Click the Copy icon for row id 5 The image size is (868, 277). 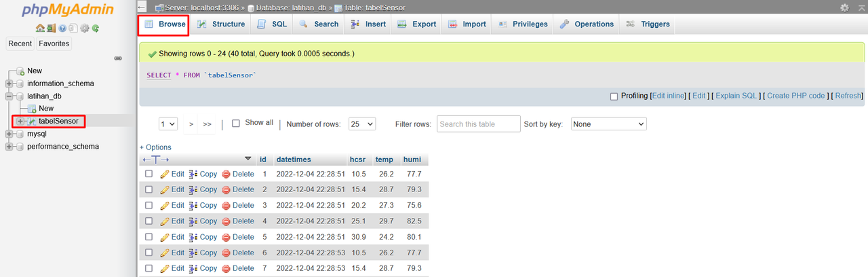pos(193,237)
